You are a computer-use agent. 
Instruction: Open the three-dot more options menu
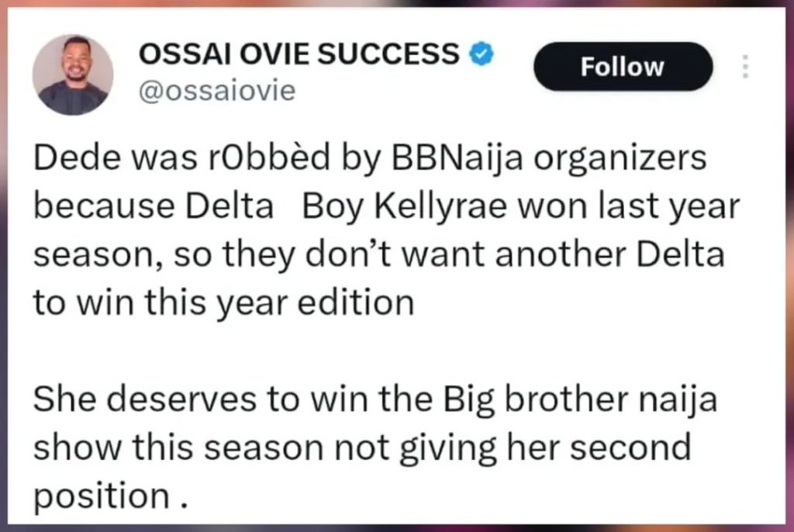pyautogui.click(x=745, y=67)
